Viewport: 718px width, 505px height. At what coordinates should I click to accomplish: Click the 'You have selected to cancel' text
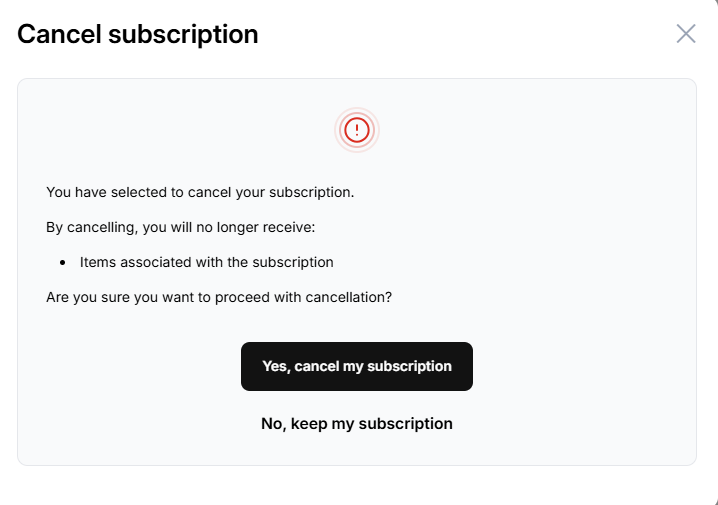click(200, 192)
